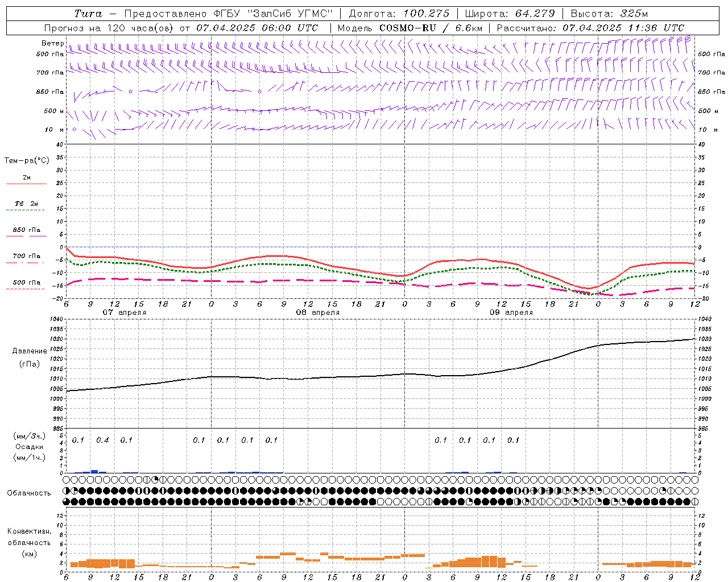728x582 pixels.
Task: Select the "(км)" unit under convective cloud label
Action: tap(30, 554)
